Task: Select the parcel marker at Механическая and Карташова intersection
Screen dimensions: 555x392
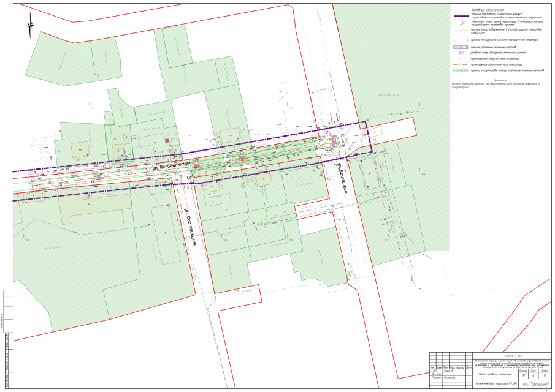Action: click(334, 141)
